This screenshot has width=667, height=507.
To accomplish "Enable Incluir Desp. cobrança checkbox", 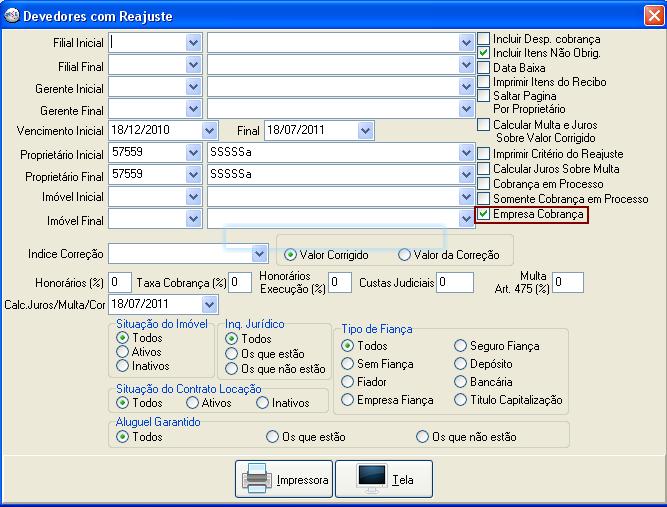I will pos(483,39).
